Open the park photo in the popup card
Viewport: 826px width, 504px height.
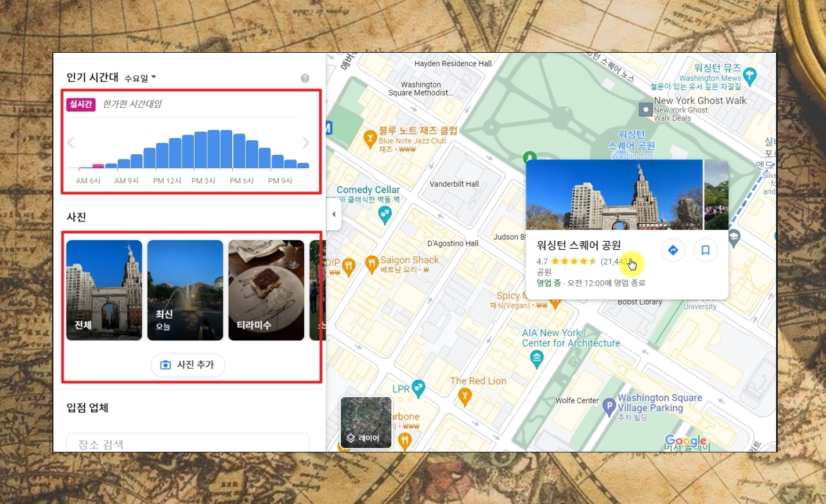(x=614, y=194)
